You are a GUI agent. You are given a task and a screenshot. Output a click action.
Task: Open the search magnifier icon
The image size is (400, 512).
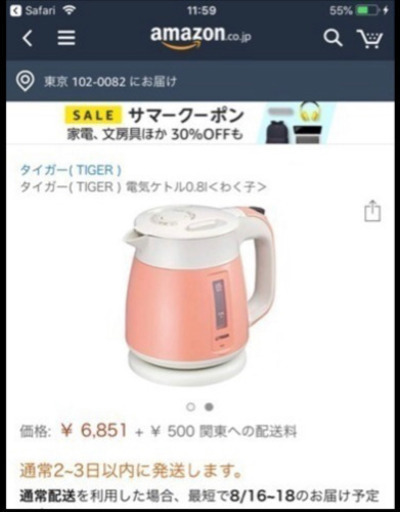click(x=333, y=38)
